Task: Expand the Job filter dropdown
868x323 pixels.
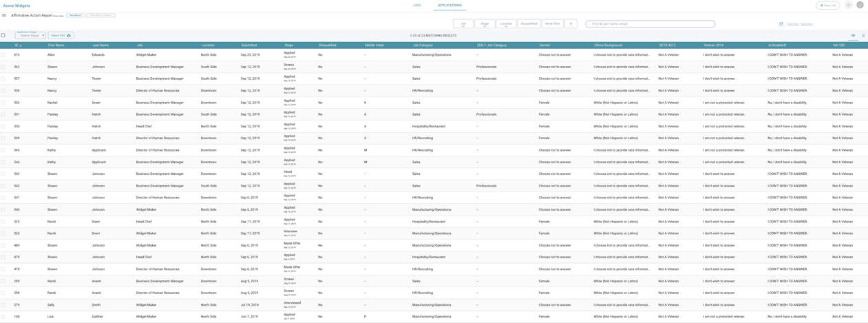Action: click(463, 24)
